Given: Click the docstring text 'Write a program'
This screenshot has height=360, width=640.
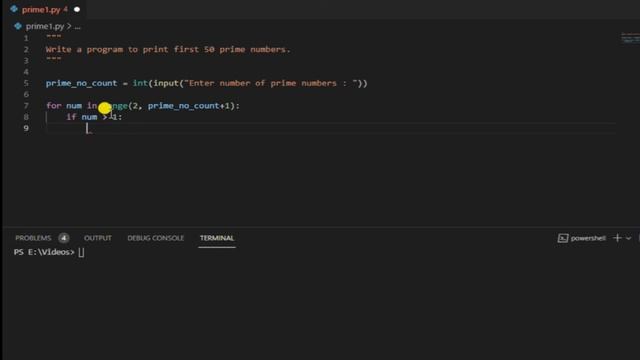Looking at the screenshot, I should [x=84, y=49].
